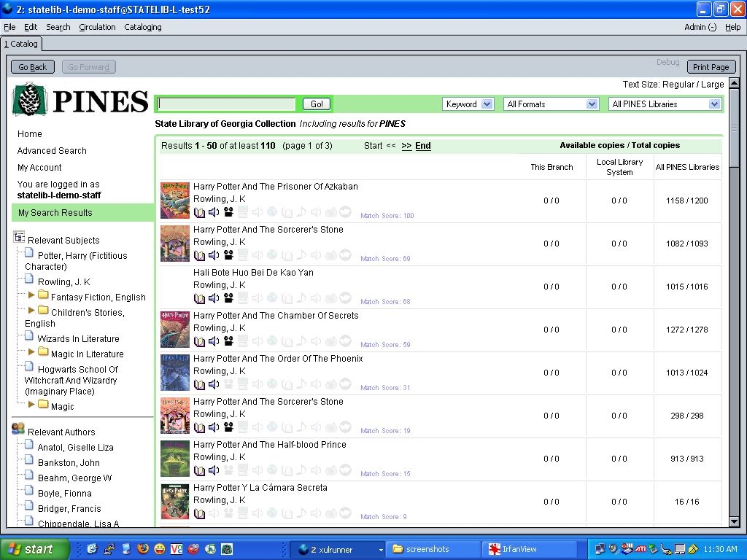The width and height of the screenshot is (747, 560).
Task: Click the catalog search text field
Action: coord(227,104)
